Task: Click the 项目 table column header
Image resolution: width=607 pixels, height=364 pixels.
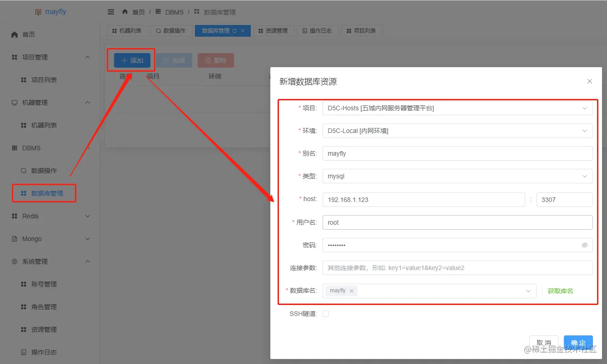Action: tap(153, 76)
